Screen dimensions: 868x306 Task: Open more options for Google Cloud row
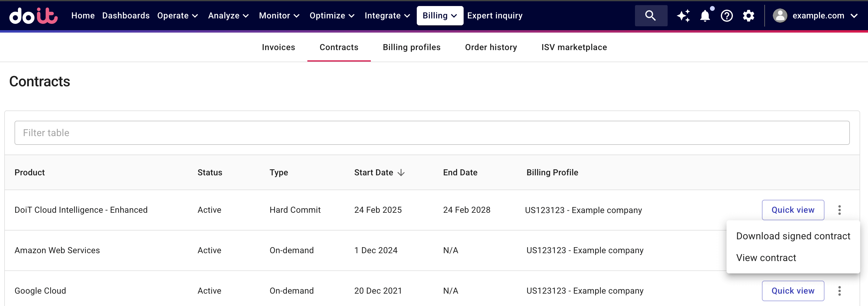point(839,291)
